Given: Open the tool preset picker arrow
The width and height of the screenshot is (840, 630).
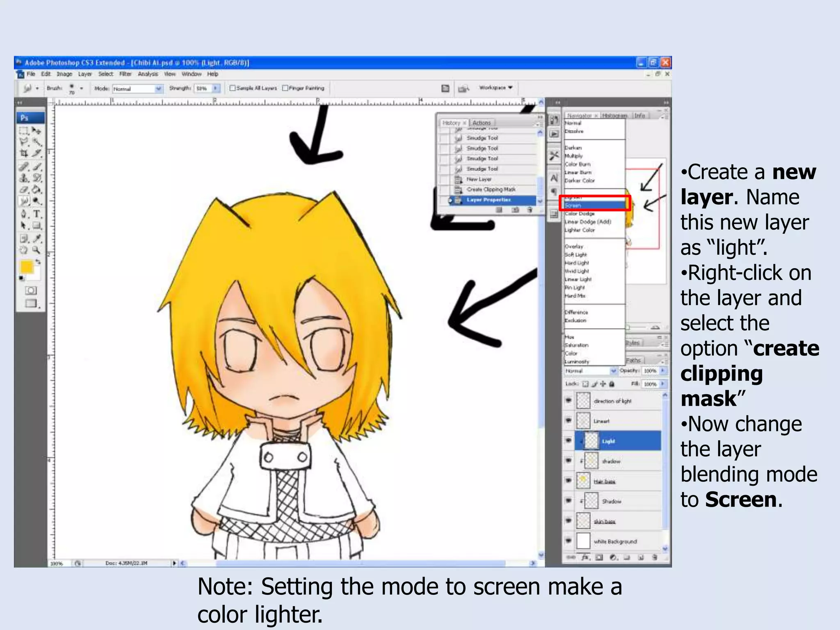Looking at the screenshot, I should 37,88.
